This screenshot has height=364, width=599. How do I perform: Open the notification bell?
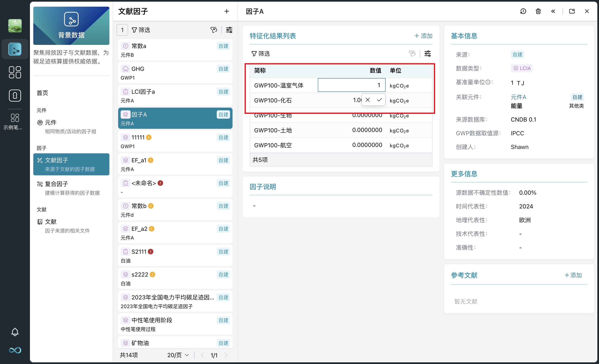[15, 332]
